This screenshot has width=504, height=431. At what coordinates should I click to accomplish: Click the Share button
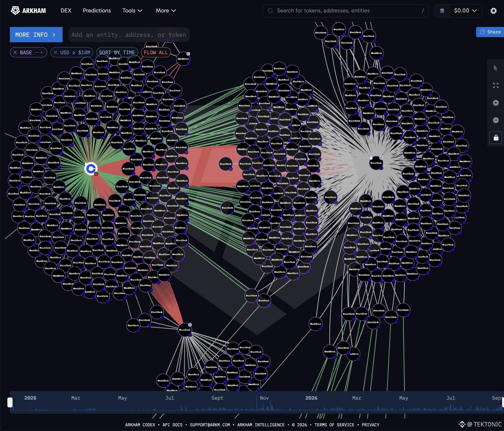(490, 32)
